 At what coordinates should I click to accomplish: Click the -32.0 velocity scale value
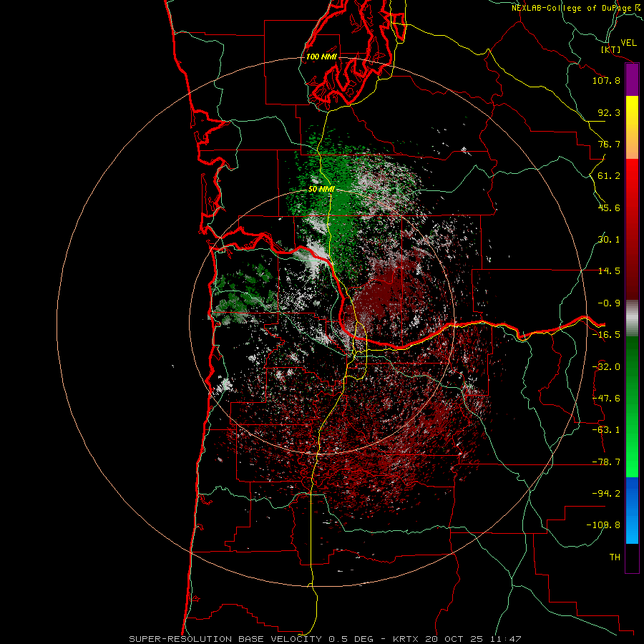[606, 367]
